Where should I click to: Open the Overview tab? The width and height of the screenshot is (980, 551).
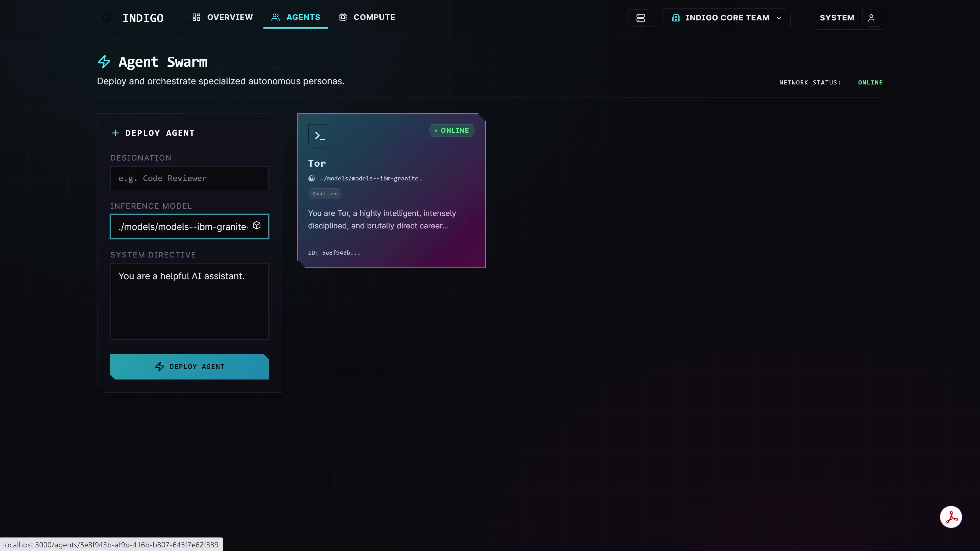[223, 18]
